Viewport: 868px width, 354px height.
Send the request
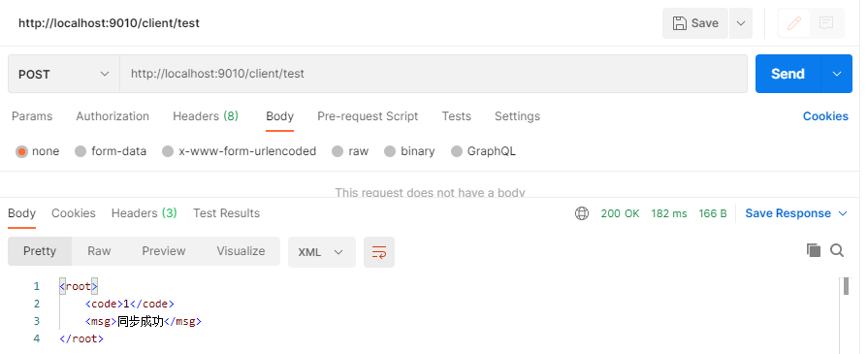click(x=788, y=74)
